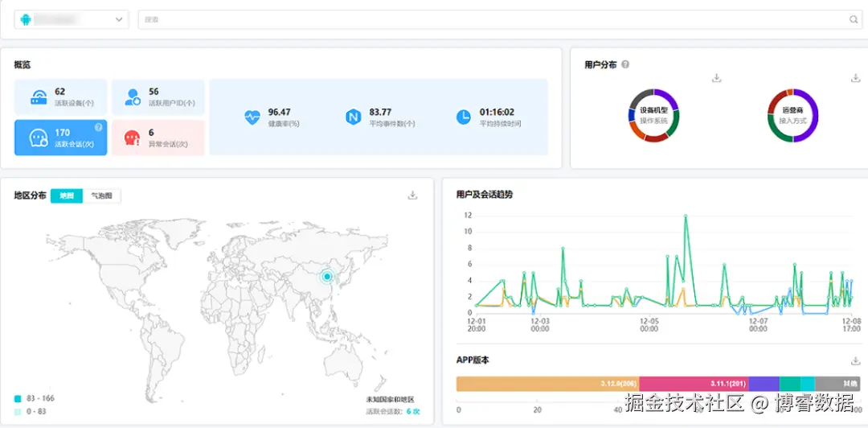Download the carrier donut chart
868x428 pixels.
pyautogui.click(x=855, y=78)
